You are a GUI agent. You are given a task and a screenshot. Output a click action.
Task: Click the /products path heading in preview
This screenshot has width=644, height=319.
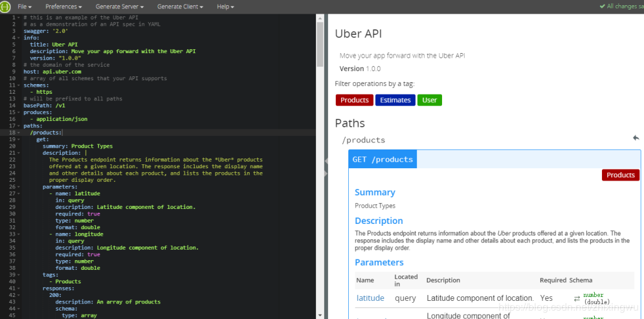(364, 140)
